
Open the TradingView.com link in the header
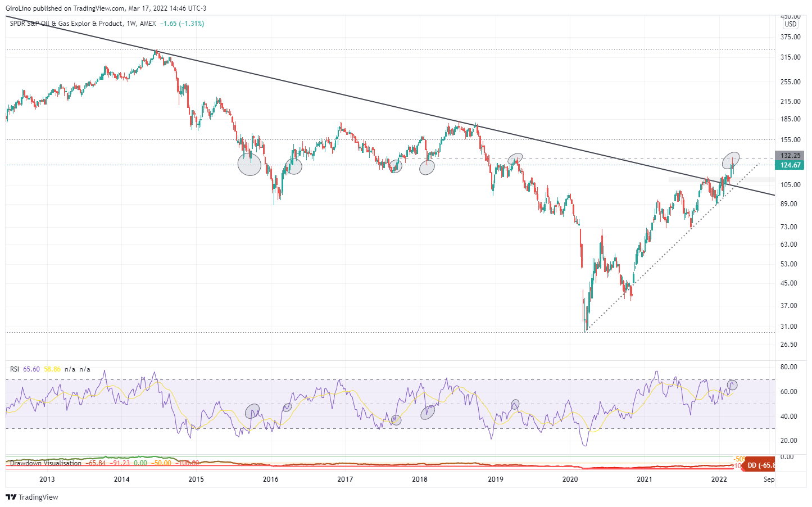(99, 8)
